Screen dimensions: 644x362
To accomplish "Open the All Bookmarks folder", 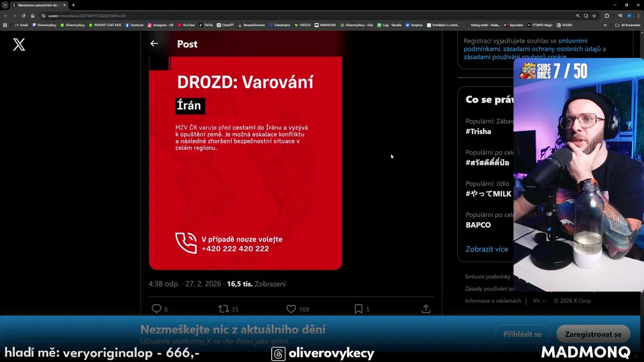I will (x=627, y=25).
